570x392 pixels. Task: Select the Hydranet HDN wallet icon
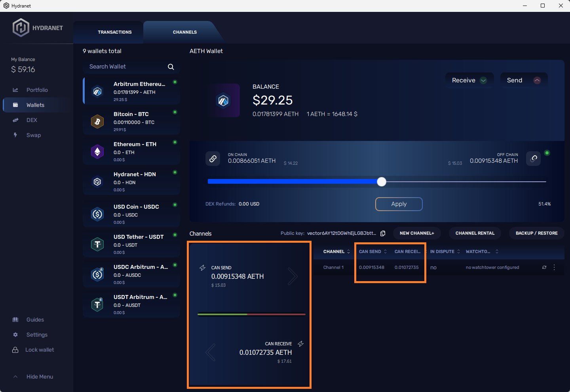coord(97,182)
